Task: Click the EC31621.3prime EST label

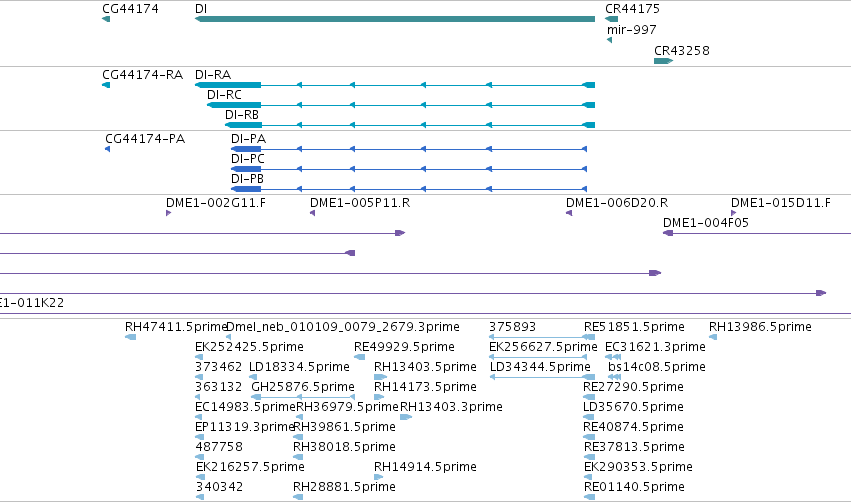Action: point(655,347)
